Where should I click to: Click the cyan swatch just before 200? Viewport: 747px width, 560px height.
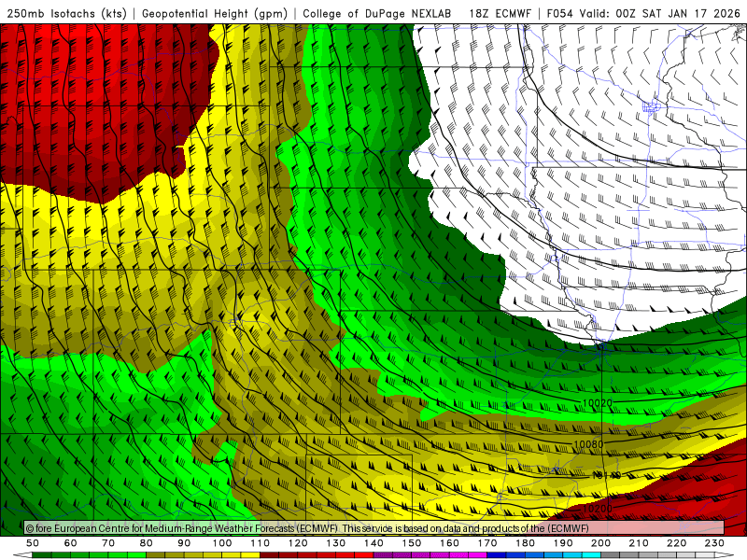tap(591, 554)
